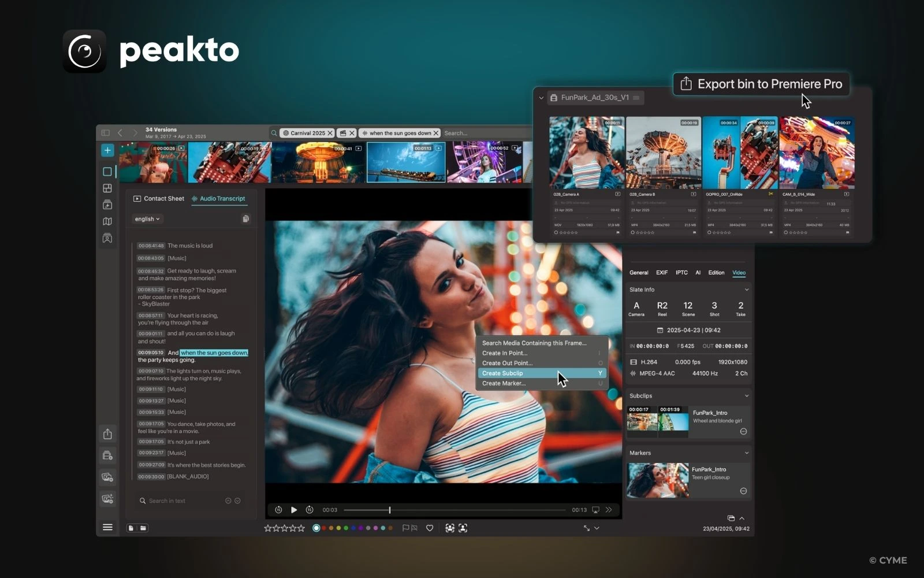This screenshot has height=578, width=924.
Task: Collapse the Slate Info section
Action: tap(747, 289)
